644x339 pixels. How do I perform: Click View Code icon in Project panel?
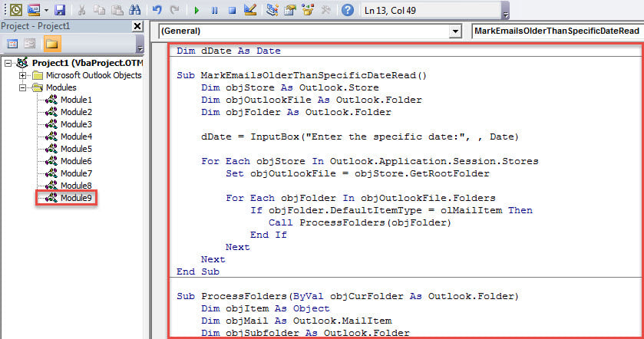11,44
